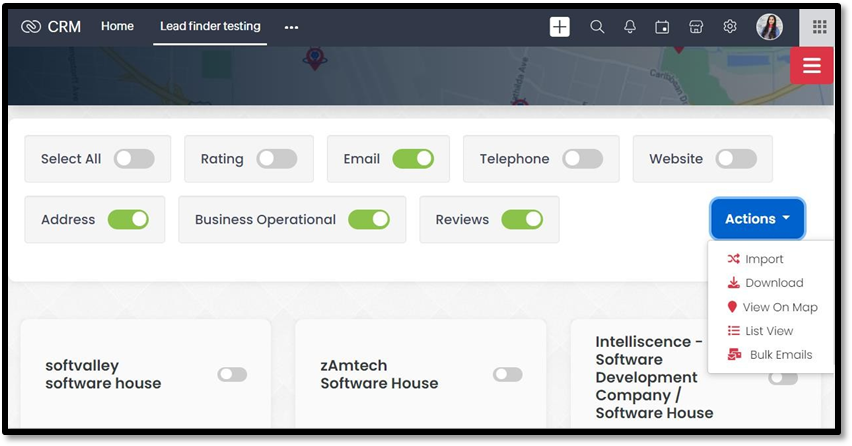Disable the Business Operational switch
Screen dimensions: 852x446
coord(369,219)
